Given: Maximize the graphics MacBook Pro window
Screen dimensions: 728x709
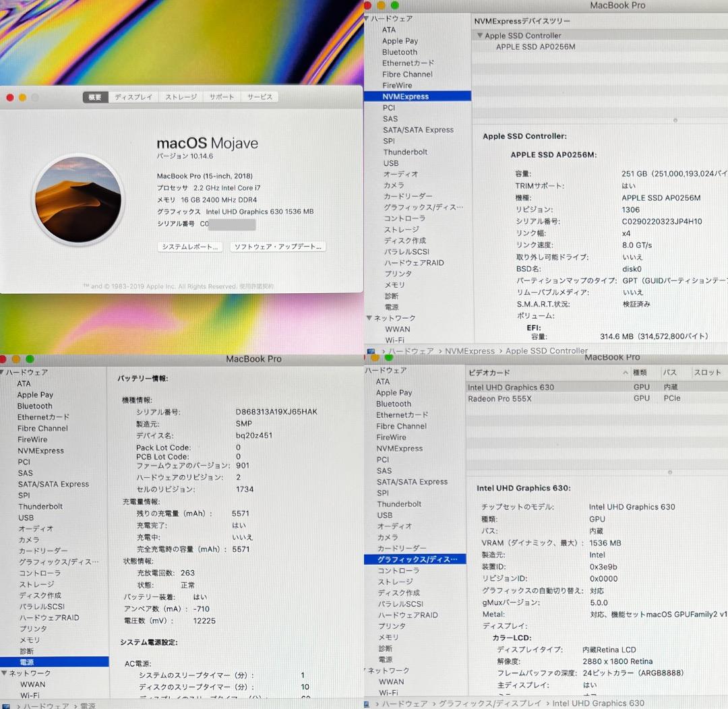Looking at the screenshot, I should [389, 357].
